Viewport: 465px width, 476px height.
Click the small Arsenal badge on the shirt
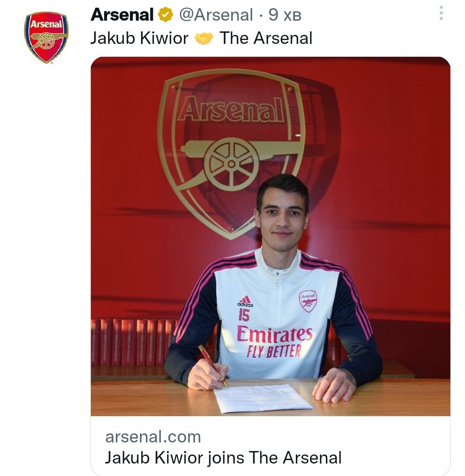tap(308, 300)
